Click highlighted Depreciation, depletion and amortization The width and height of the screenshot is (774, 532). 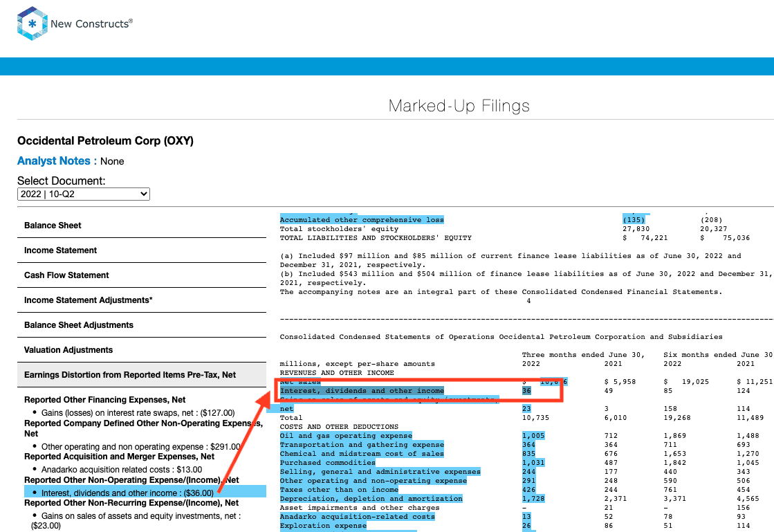coord(371,498)
